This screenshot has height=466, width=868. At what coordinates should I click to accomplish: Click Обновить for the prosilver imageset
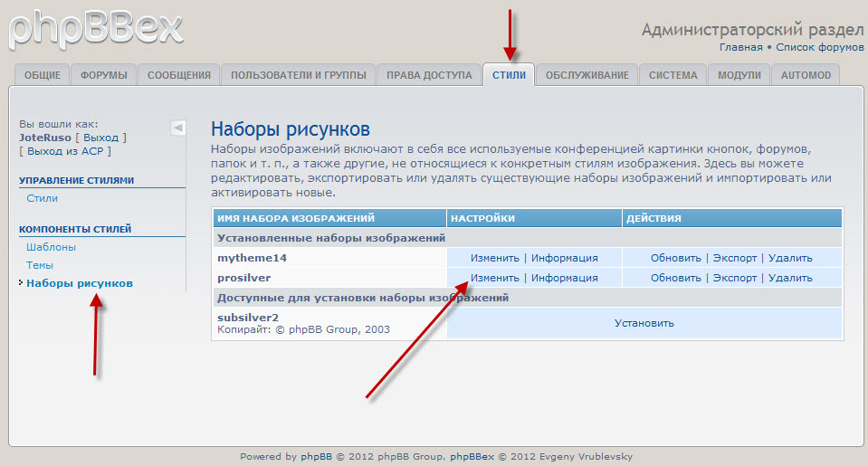(x=676, y=278)
